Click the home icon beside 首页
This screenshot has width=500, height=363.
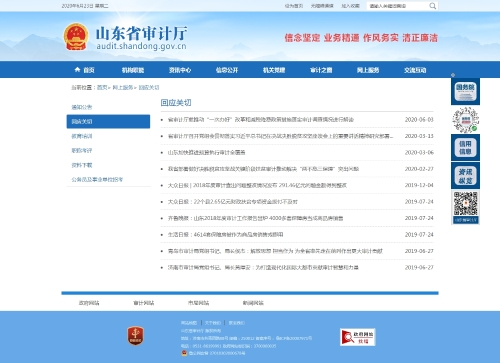[x=77, y=69]
